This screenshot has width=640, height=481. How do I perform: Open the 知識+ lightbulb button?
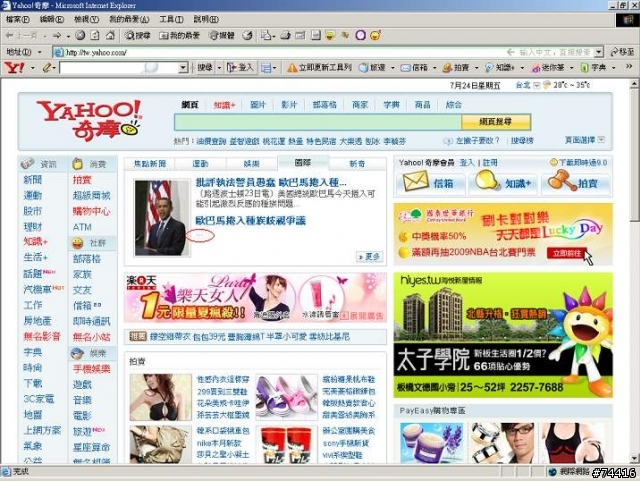point(503,183)
